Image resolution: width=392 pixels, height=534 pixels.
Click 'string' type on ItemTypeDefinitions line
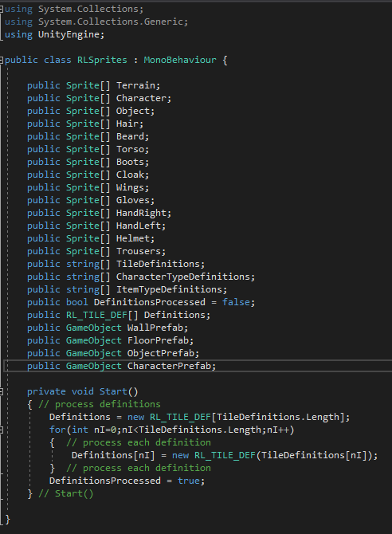(83, 289)
